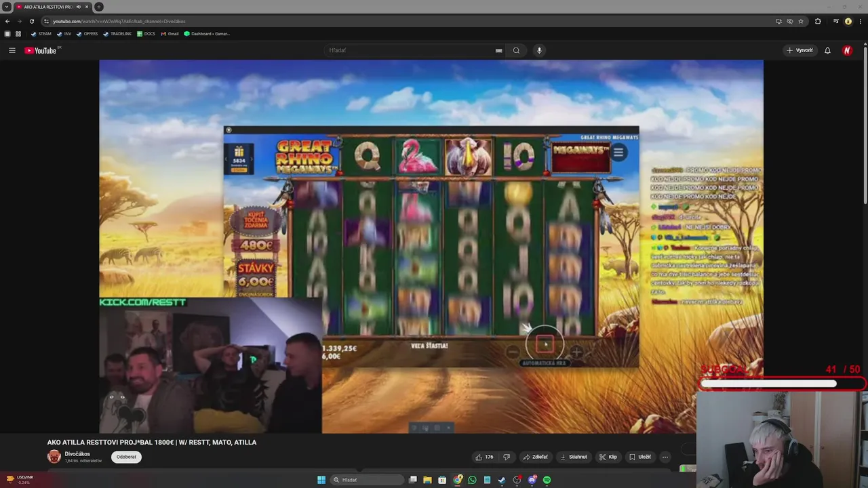This screenshot has height=488, width=868.
Task: Open the YouTube guide hamburger menu
Action: pyautogui.click(x=12, y=50)
